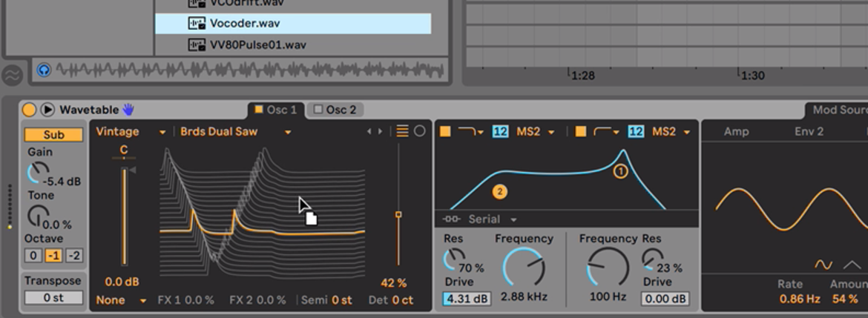Open filter 2 MS2 circuit dropdown
The height and width of the screenshot is (318, 868).
point(671,132)
